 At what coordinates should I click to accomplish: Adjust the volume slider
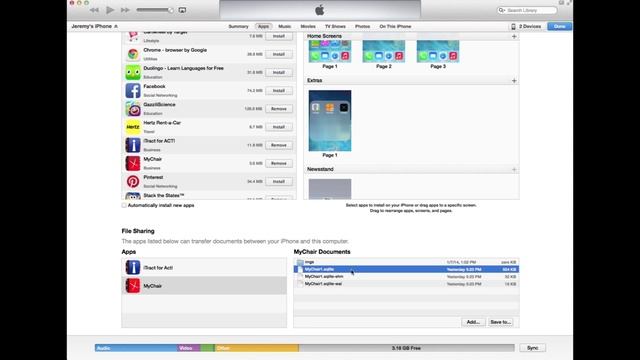tap(154, 10)
